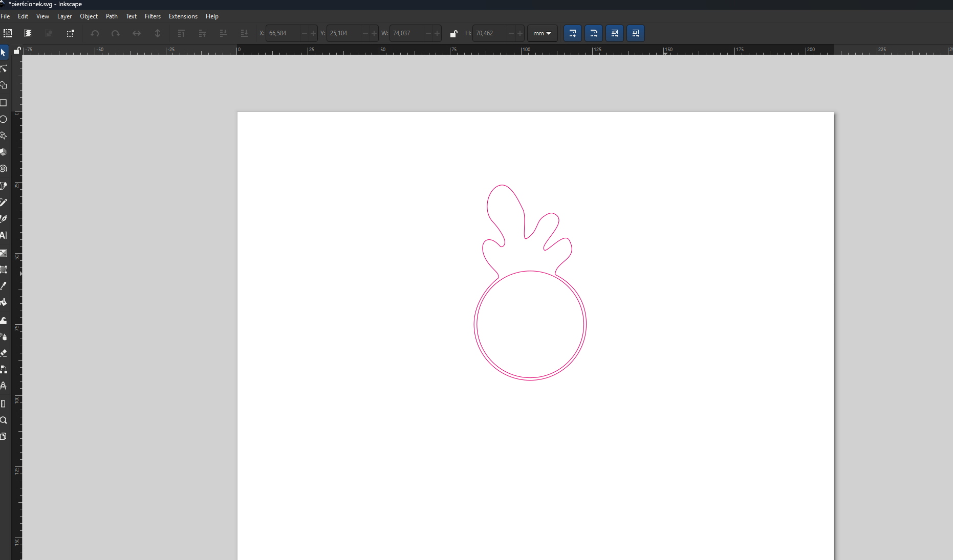Select the Pencil freehand tool
The width and height of the screenshot is (953, 560).
click(x=4, y=203)
